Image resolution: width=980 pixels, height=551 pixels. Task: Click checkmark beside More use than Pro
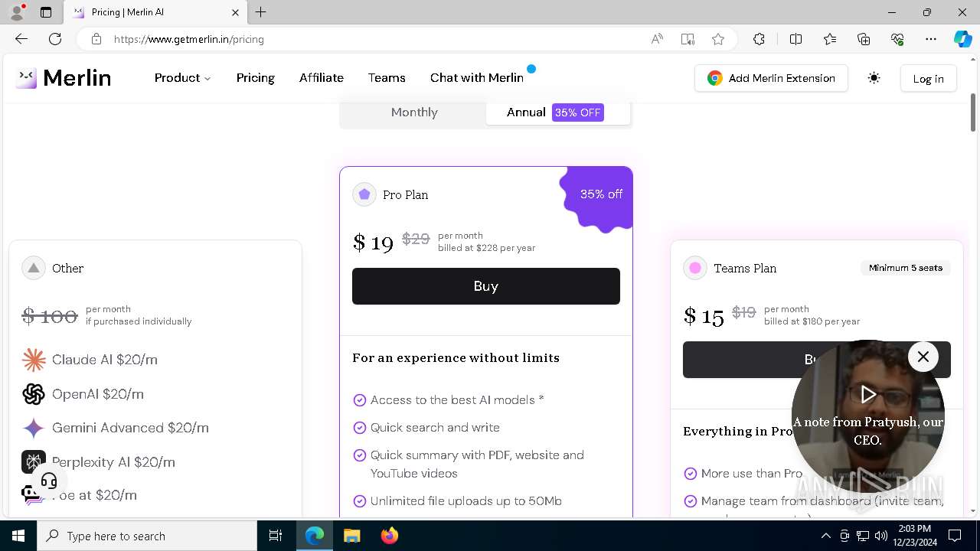pos(690,474)
